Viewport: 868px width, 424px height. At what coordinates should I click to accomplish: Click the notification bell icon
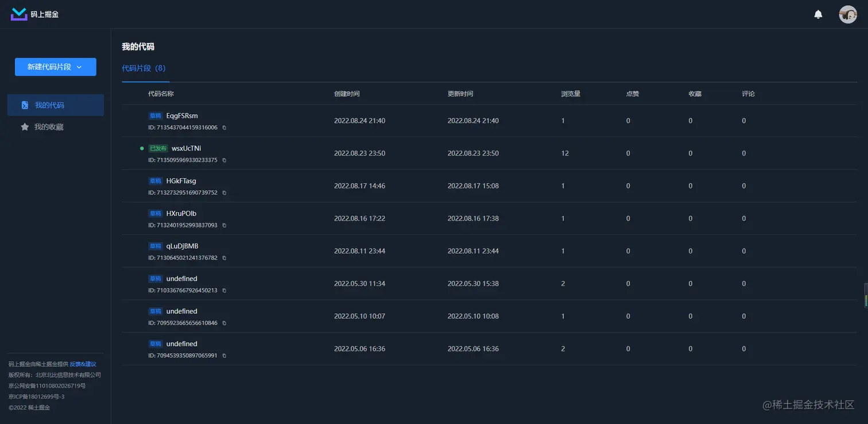818,14
